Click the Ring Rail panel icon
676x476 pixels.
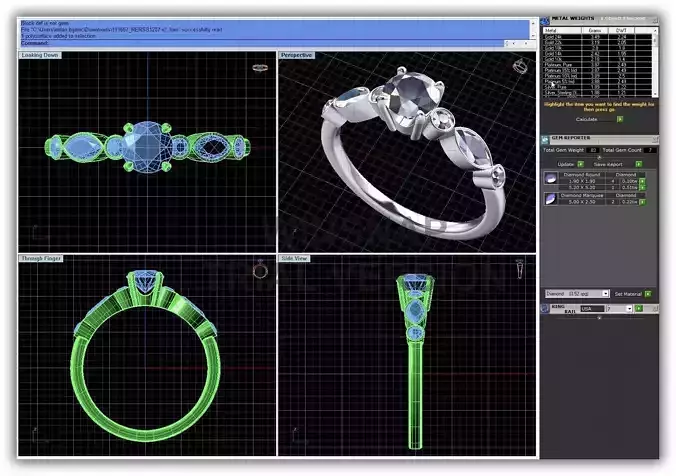(x=545, y=308)
